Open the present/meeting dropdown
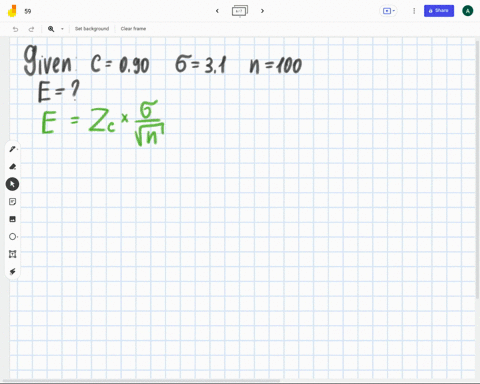Viewport: 480px width, 384px height. click(389, 11)
